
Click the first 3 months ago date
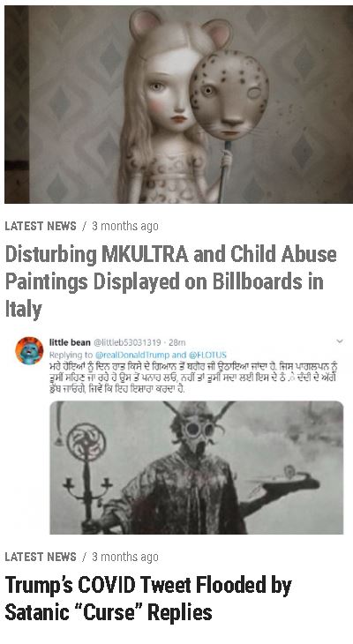tap(125, 226)
